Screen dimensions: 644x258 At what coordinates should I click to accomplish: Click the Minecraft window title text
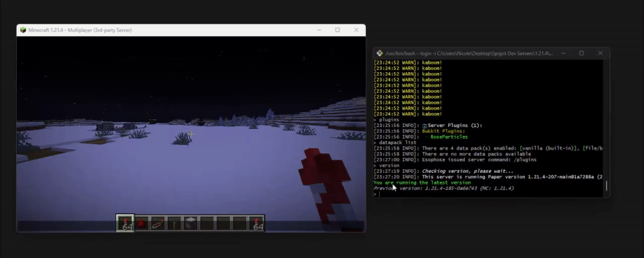(80, 30)
